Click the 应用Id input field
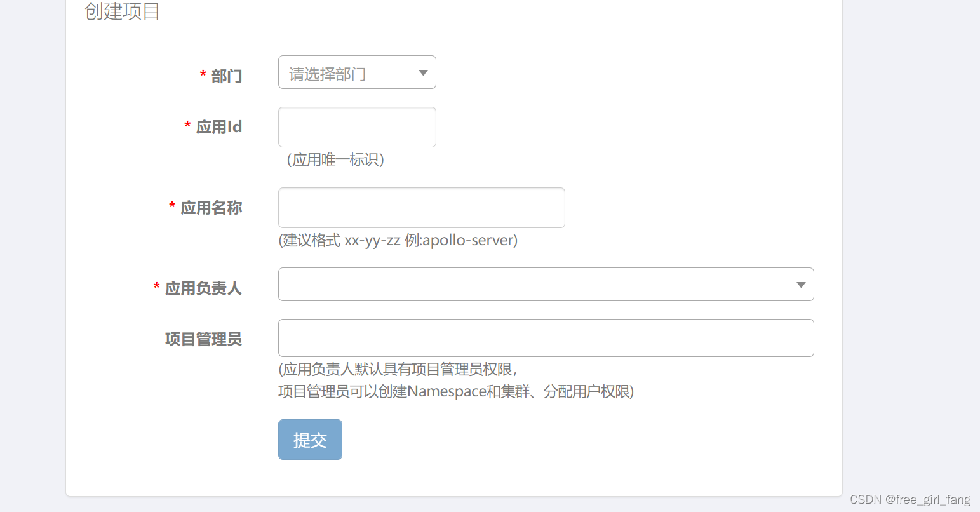980x512 pixels. 357,127
